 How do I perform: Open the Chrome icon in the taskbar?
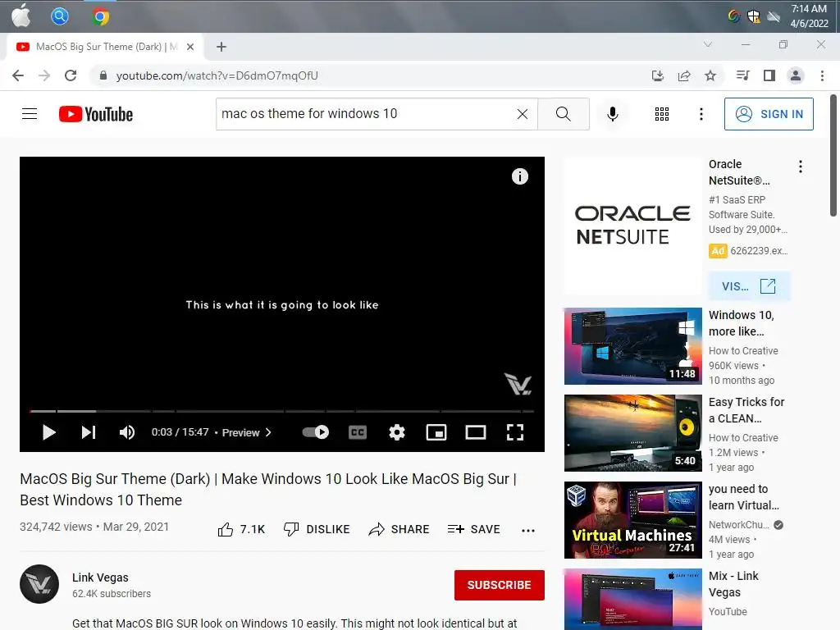pyautogui.click(x=100, y=16)
